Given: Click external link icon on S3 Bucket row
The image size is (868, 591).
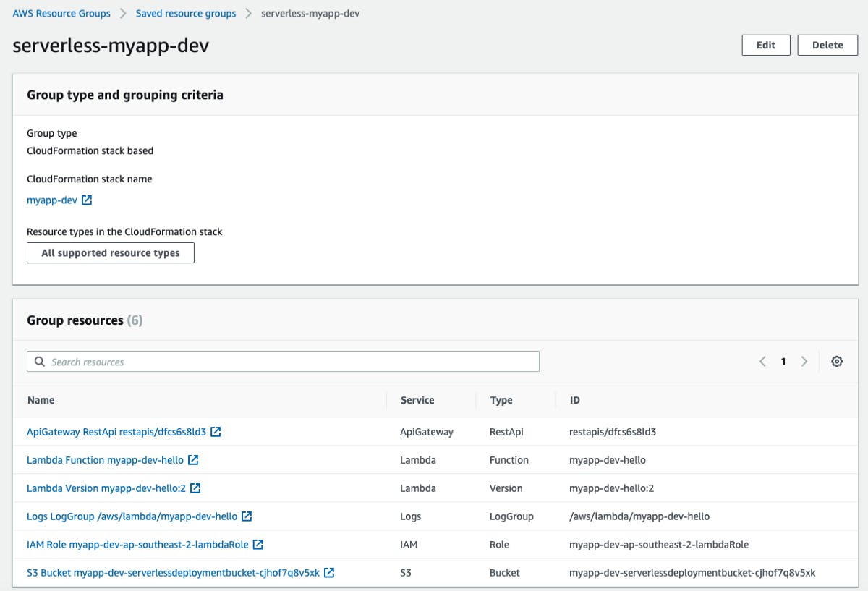Looking at the screenshot, I should [328, 572].
